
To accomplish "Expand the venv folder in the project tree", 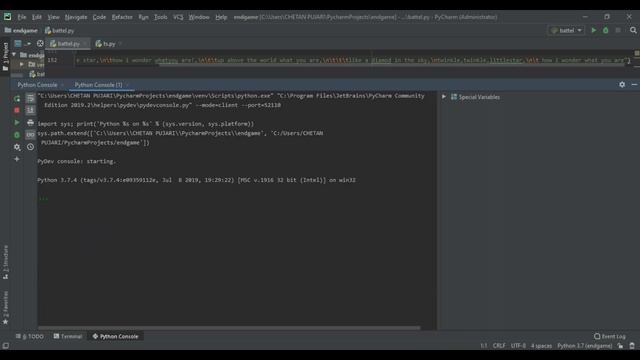I will pos(22,64).
